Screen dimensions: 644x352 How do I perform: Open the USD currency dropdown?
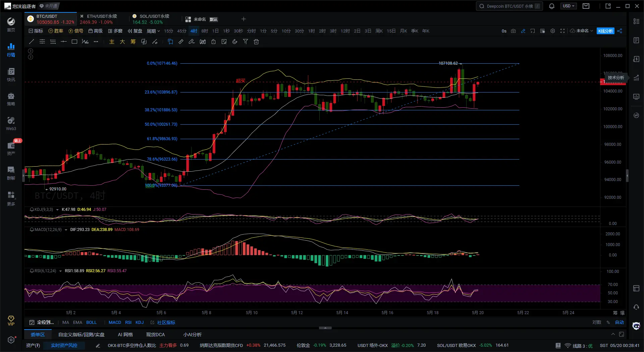568,6
